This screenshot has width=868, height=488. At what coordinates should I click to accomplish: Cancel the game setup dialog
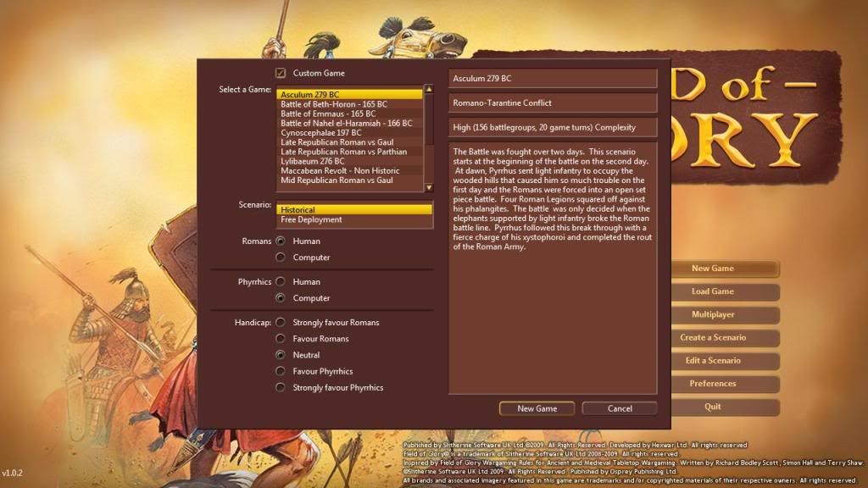coord(620,408)
